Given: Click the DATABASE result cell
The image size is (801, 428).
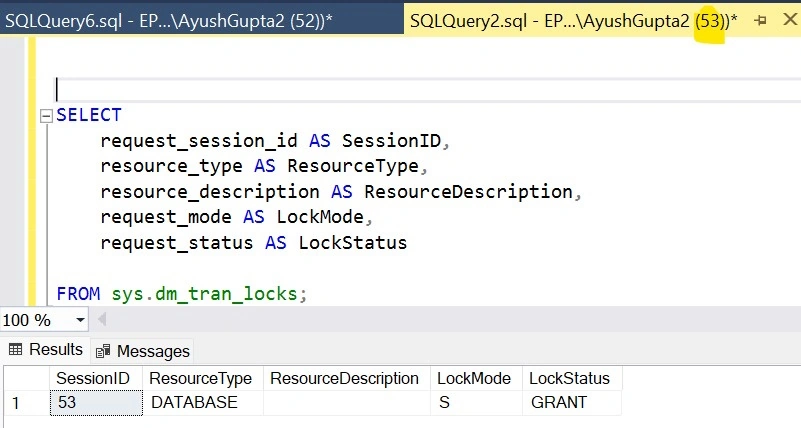Looking at the screenshot, I should coord(203,402).
